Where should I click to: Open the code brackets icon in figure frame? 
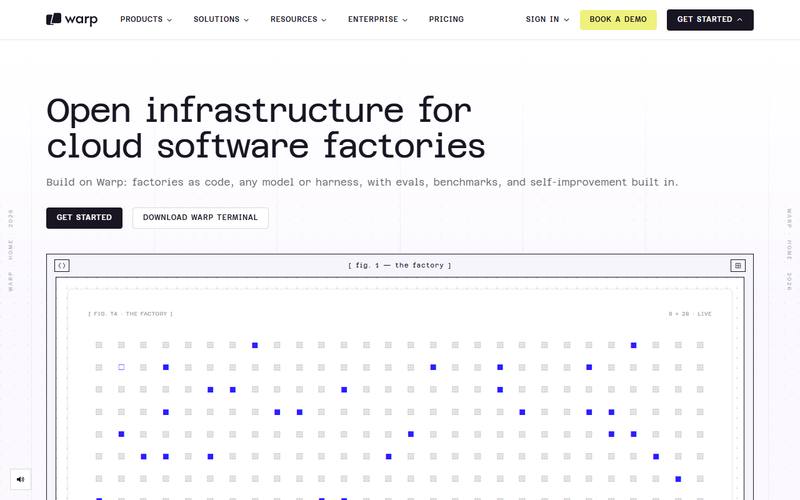(x=62, y=265)
